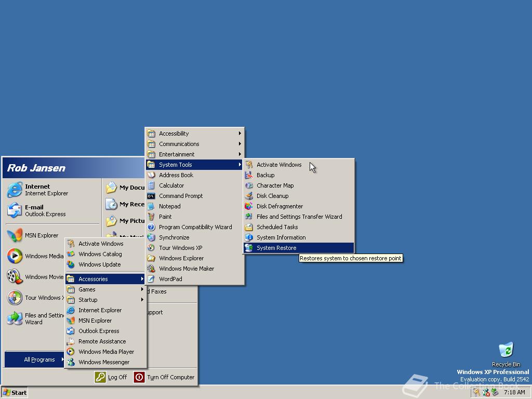Image resolution: width=532 pixels, height=399 pixels.
Task: Click the Windows Media Player recent item
Action: tap(35, 256)
